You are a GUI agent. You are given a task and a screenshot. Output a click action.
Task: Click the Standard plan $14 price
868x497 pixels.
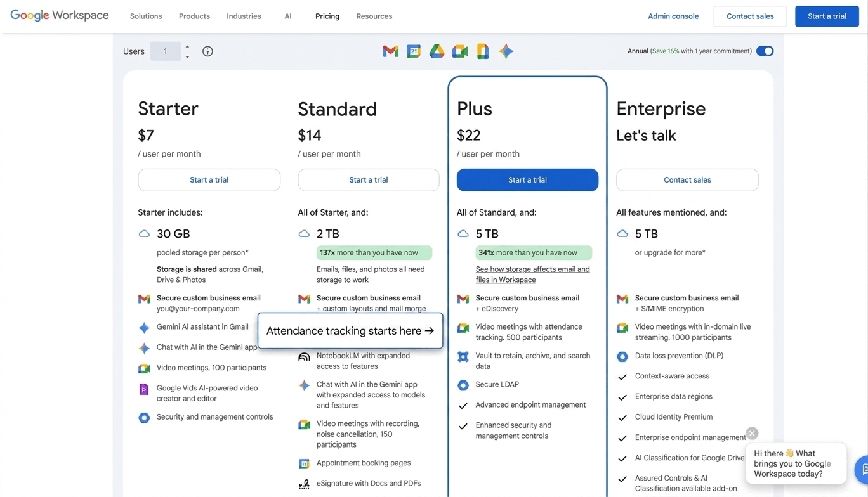tap(310, 136)
